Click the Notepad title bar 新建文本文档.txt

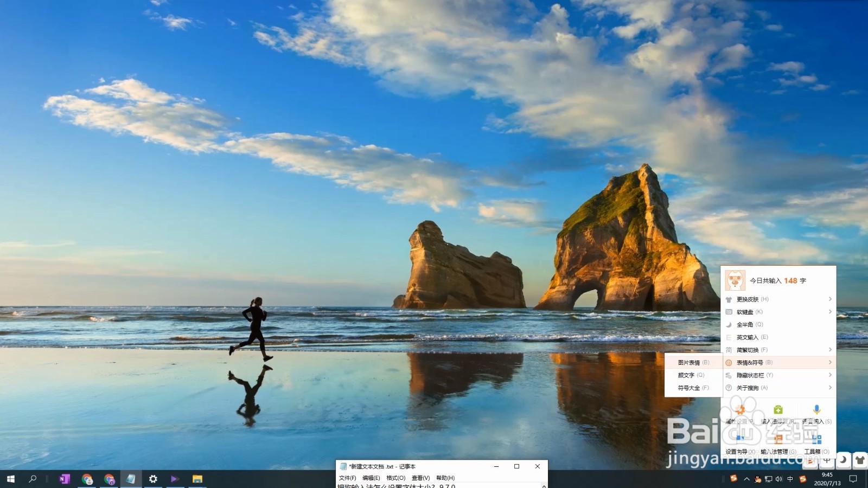382,466
